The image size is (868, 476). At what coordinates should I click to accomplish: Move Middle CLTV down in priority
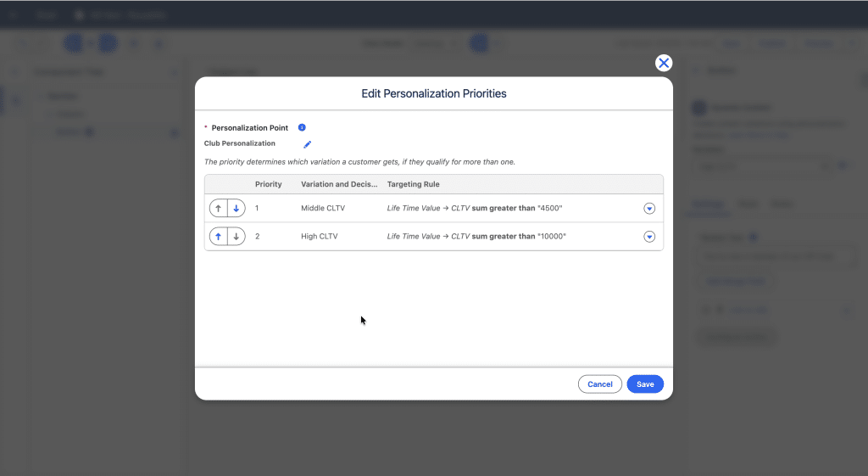(x=236, y=209)
